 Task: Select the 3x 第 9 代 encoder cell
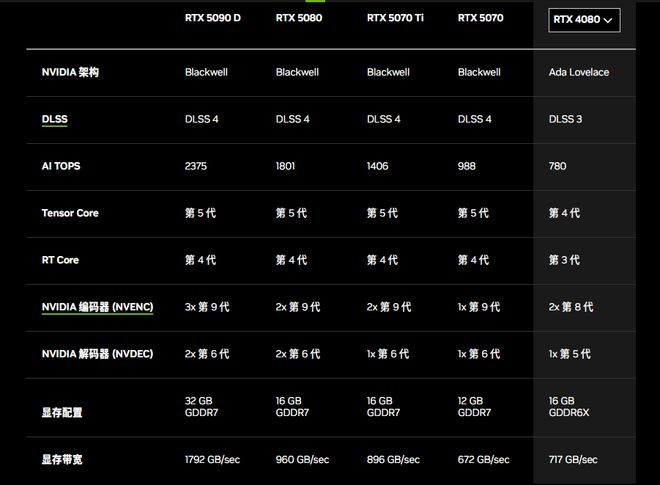(207, 307)
